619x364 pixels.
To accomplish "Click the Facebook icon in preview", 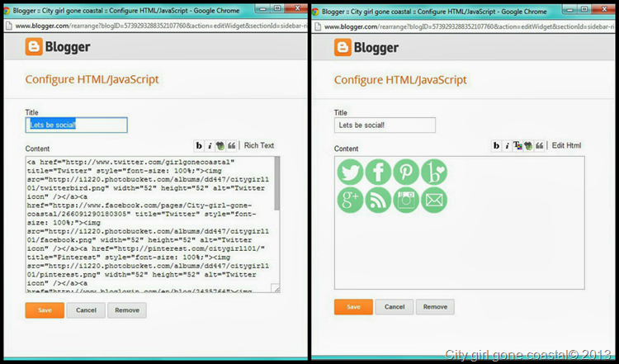I will pyautogui.click(x=378, y=173).
